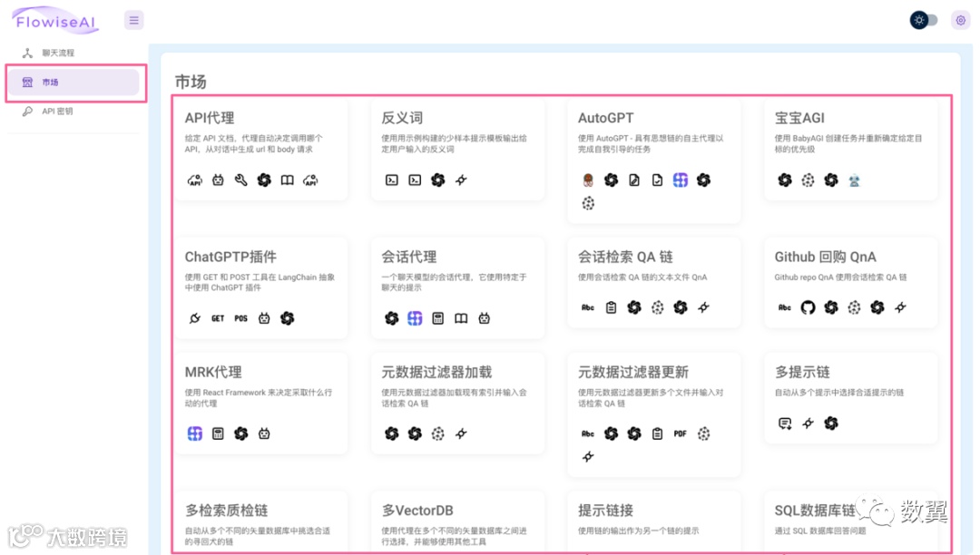The height and width of the screenshot is (555, 980).
Task: Toggle the sidebar hamburger menu button
Action: tap(133, 21)
